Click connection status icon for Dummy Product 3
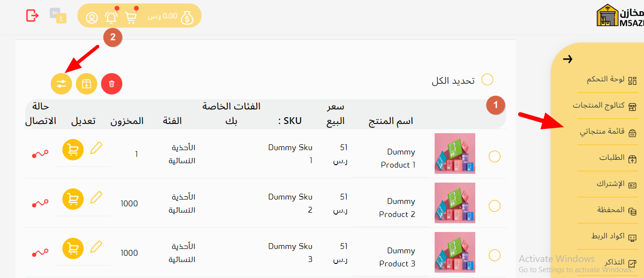This screenshot has width=644, height=278. coord(41,253)
